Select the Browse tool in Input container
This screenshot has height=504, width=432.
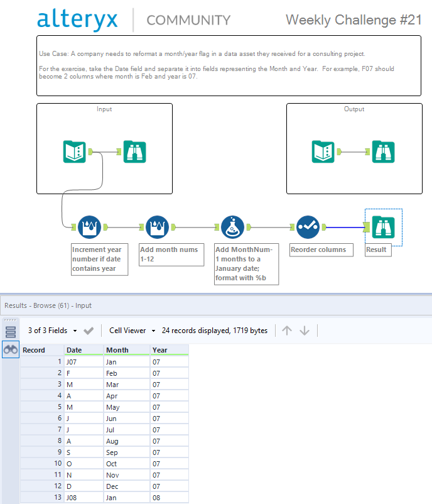click(x=135, y=151)
